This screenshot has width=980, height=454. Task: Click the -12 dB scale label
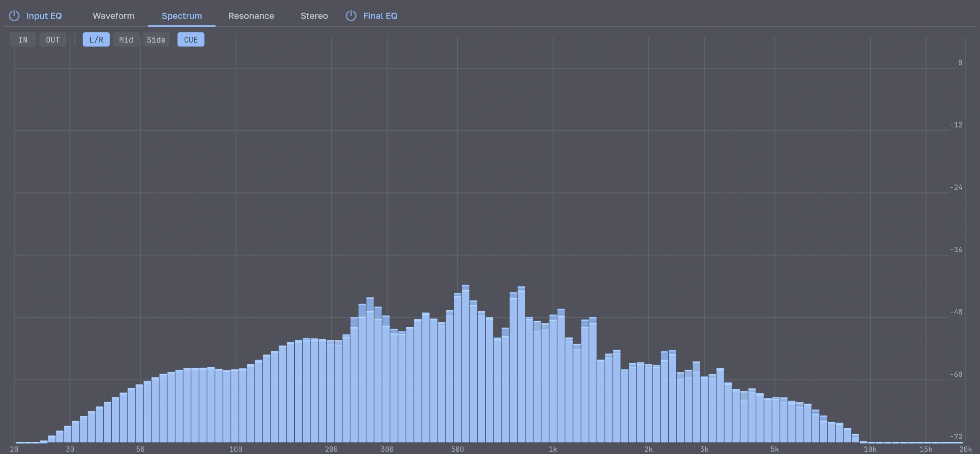[956, 125]
